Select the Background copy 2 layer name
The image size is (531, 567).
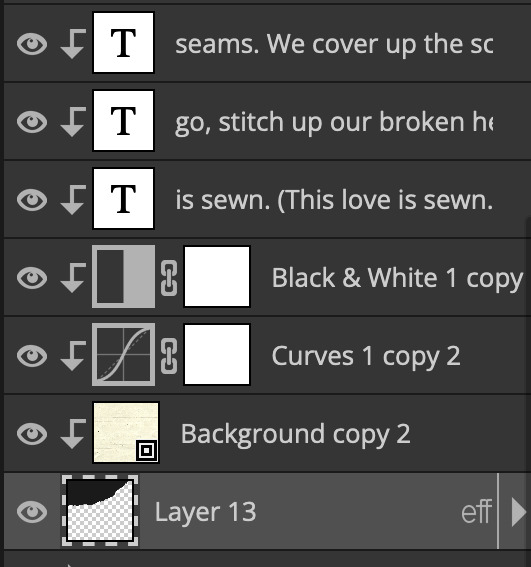(x=296, y=434)
